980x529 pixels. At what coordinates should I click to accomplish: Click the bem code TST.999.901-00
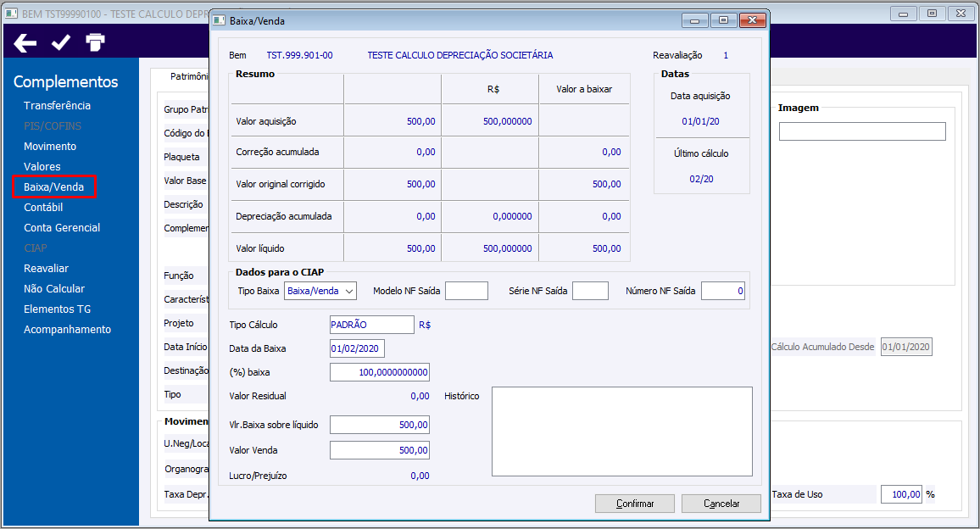299,55
